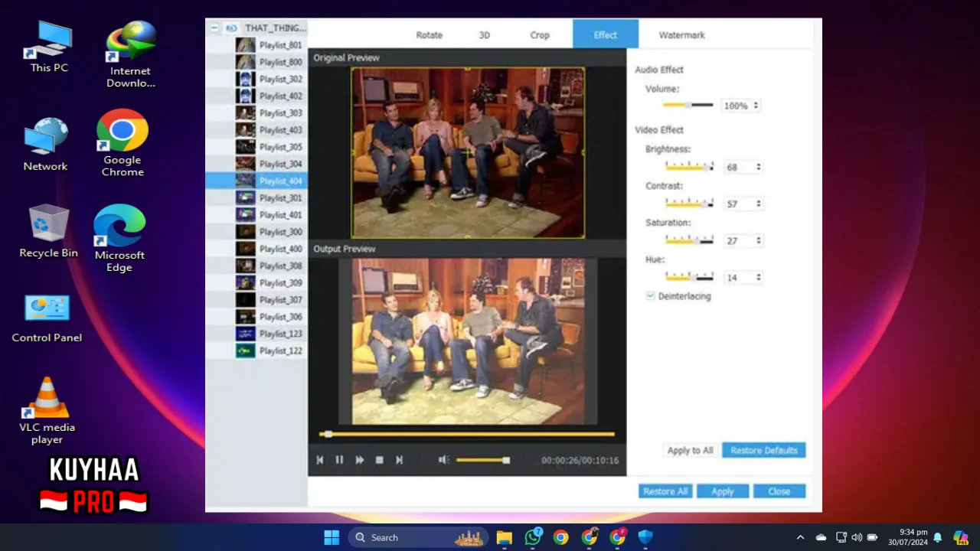Click the Output Preview video frame
The height and width of the screenshot is (551, 980).
[x=468, y=341]
